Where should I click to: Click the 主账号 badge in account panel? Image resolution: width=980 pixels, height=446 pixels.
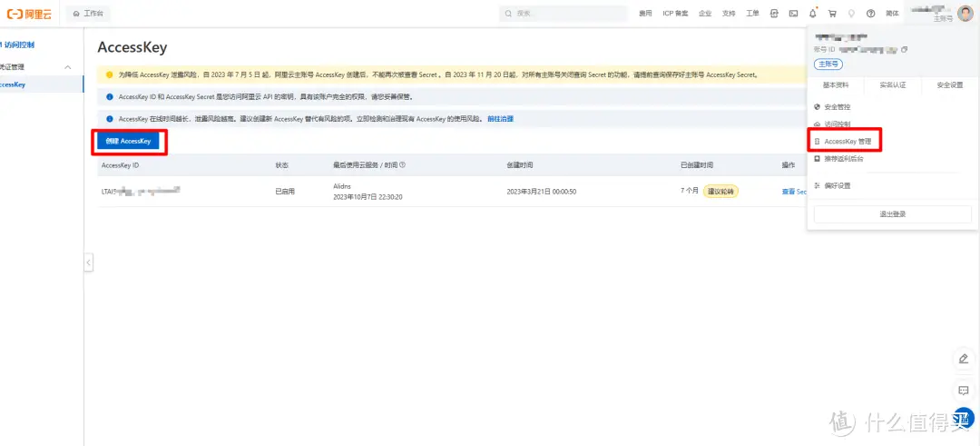point(828,64)
